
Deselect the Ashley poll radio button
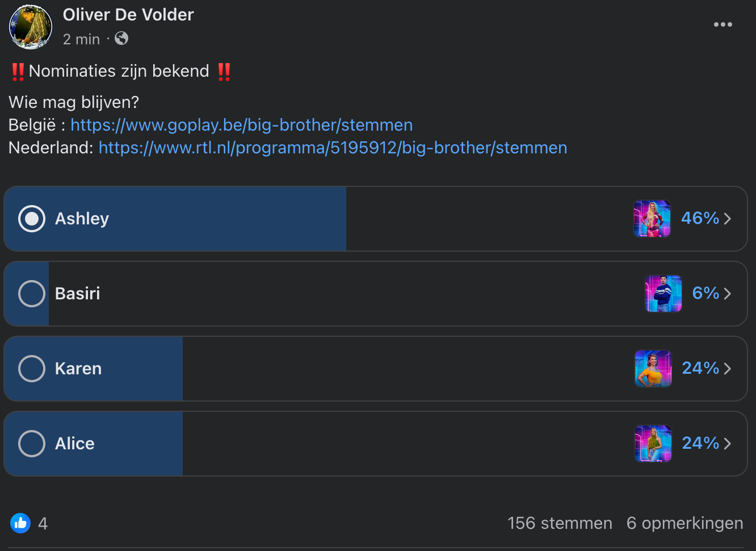[x=32, y=219]
